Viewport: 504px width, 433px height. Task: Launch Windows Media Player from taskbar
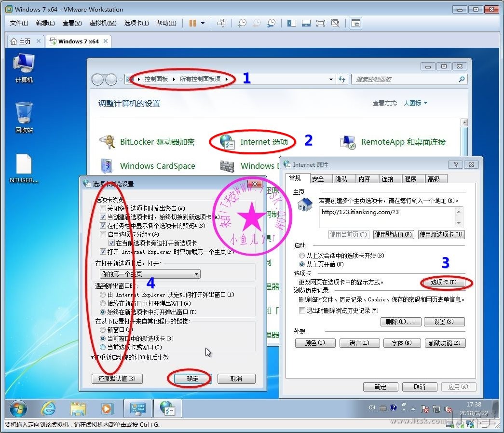click(x=106, y=408)
